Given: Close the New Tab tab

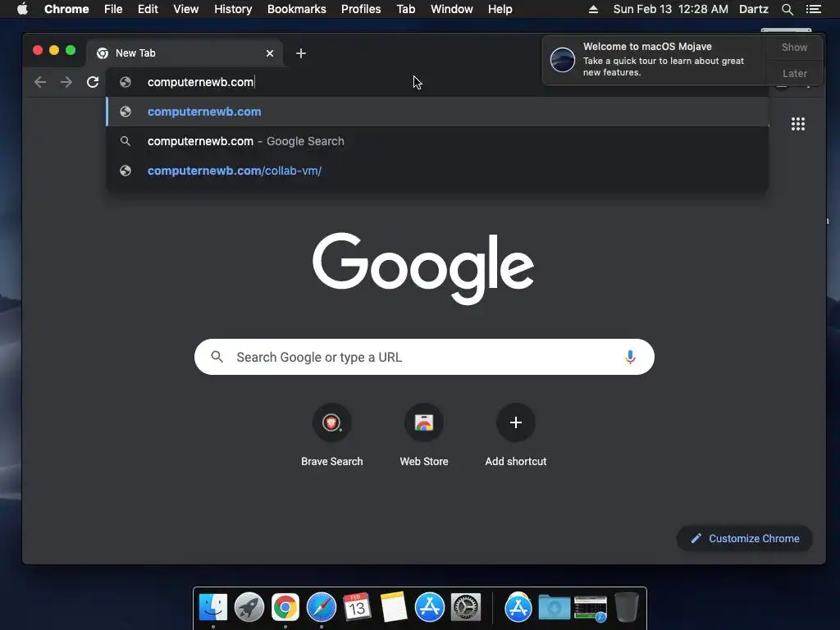Looking at the screenshot, I should [270, 53].
